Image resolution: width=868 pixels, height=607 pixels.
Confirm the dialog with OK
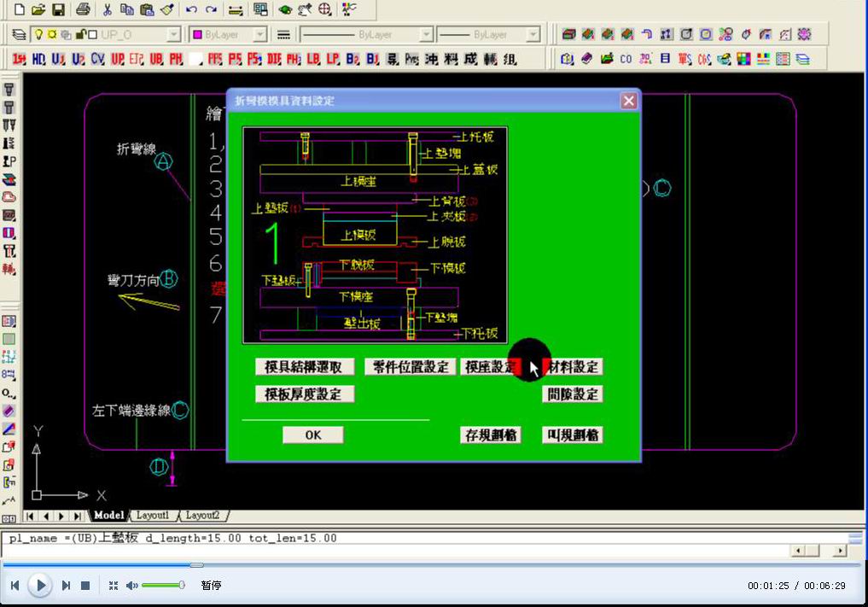(313, 435)
